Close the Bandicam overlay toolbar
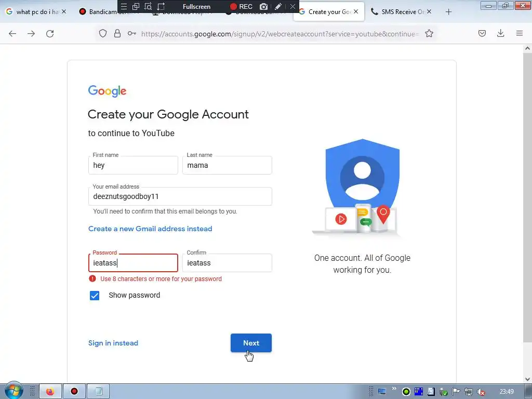This screenshot has width=532, height=399. (x=292, y=6)
